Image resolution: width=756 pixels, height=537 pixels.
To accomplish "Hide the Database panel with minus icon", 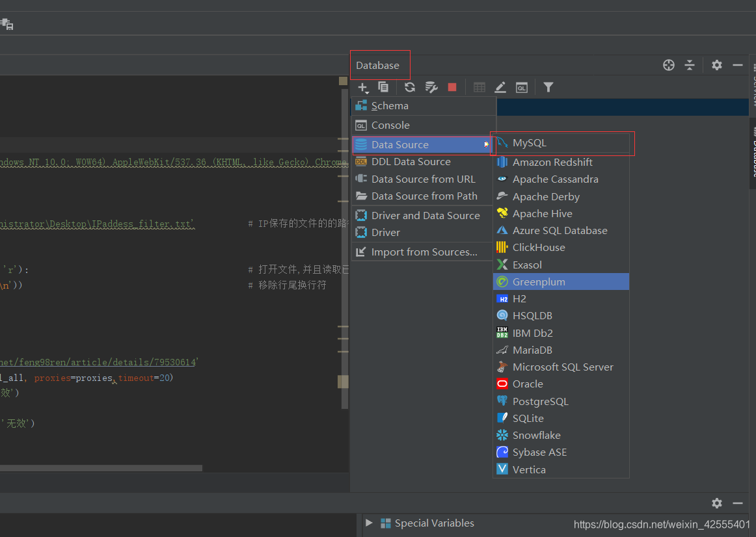I will (x=738, y=65).
